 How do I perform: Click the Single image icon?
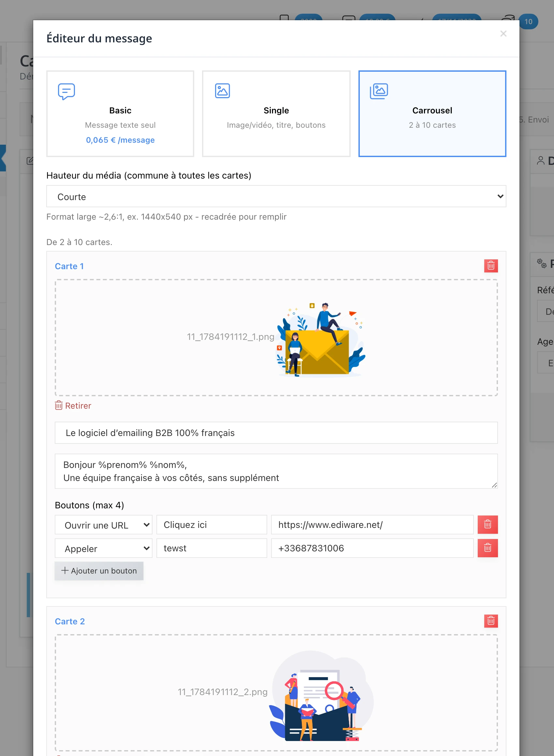click(222, 91)
